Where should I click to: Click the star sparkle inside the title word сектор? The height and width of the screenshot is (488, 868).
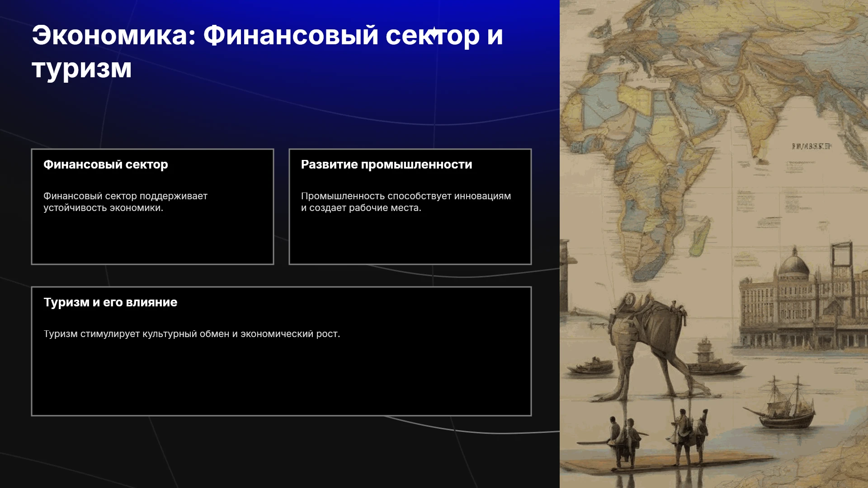[x=434, y=33]
